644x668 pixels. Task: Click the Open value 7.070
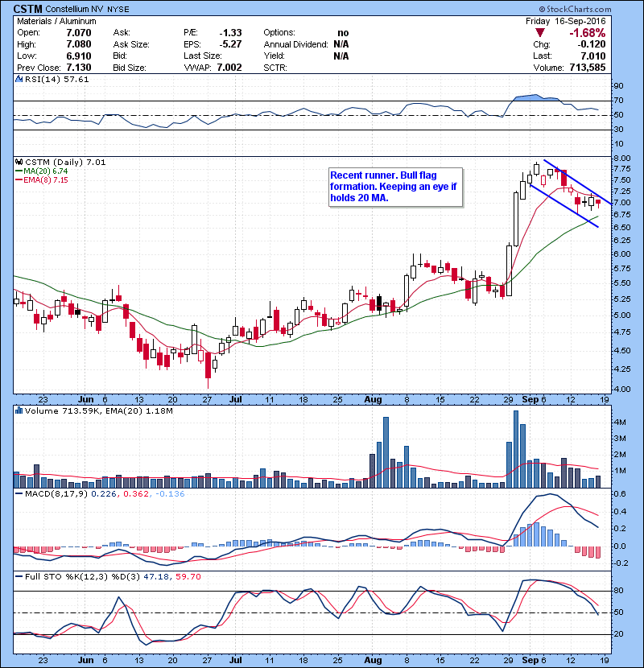79,33
